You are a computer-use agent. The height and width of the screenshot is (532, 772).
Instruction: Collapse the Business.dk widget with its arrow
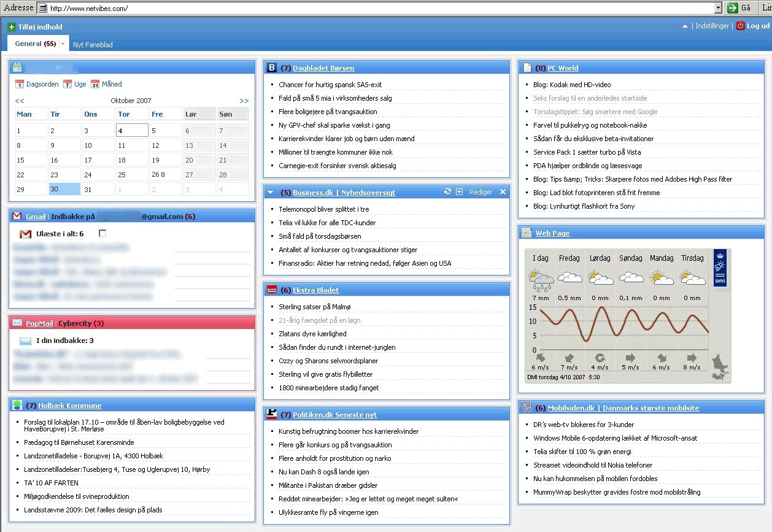[x=271, y=193]
